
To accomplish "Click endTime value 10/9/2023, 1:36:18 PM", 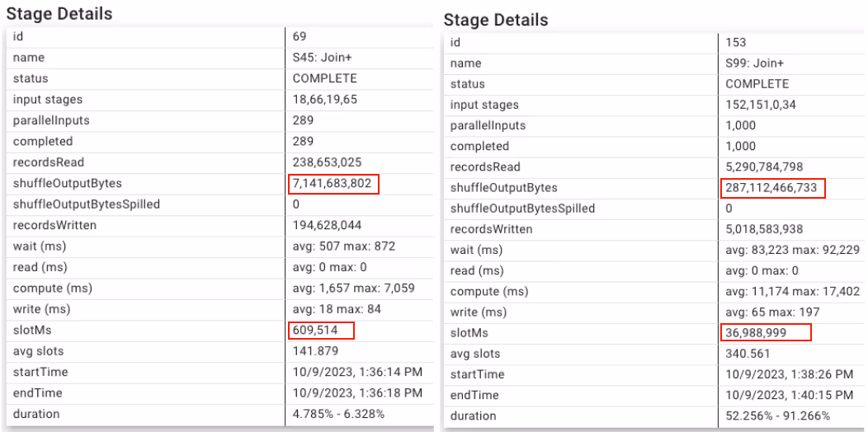I will [x=357, y=394].
